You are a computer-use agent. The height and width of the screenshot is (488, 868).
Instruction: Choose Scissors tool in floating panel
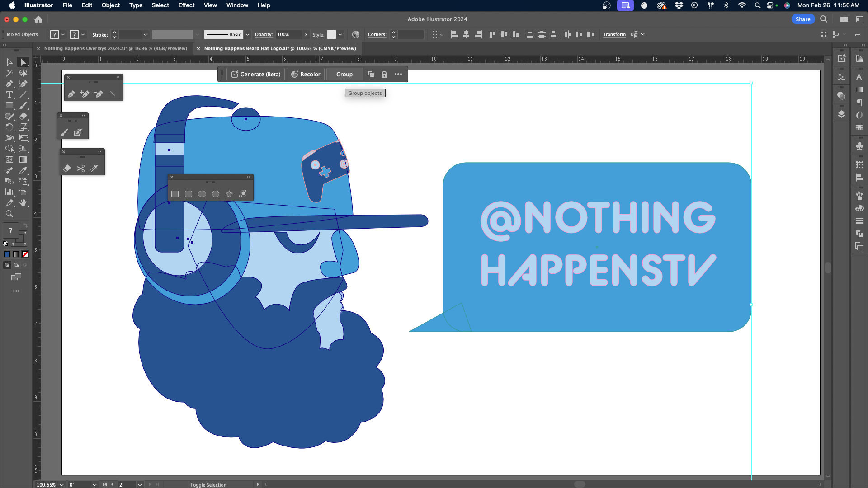point(80,169)
